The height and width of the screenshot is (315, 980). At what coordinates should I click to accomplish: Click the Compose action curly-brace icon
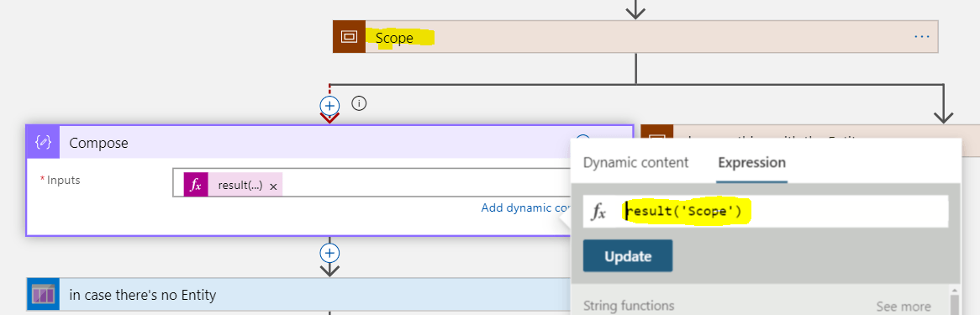(43, 143)
